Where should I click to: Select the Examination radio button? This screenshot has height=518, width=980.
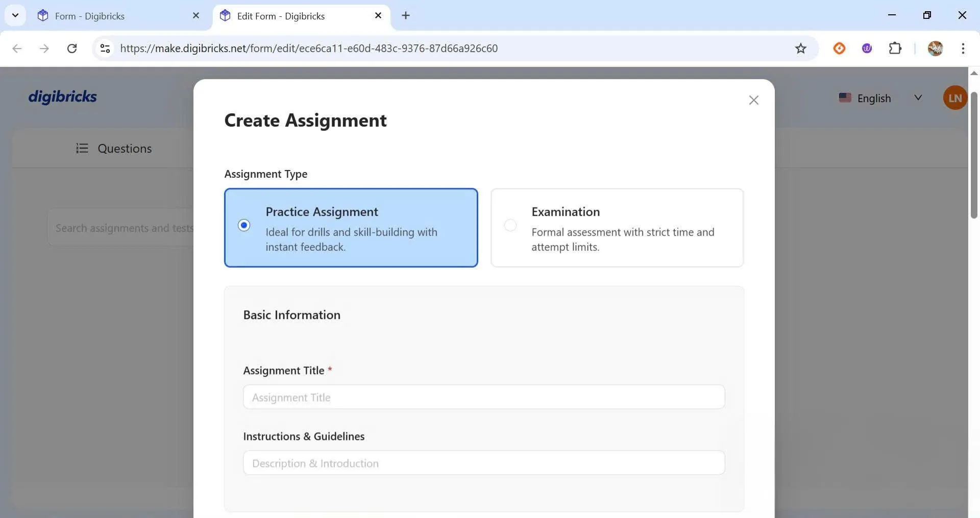coord(510,225)
